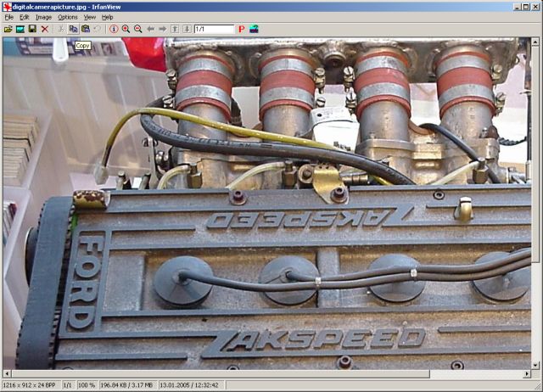The width and height of the screenshot is (543, 392).
Task: Click vertical scrollbar up arrow
Action: [535, 42]
